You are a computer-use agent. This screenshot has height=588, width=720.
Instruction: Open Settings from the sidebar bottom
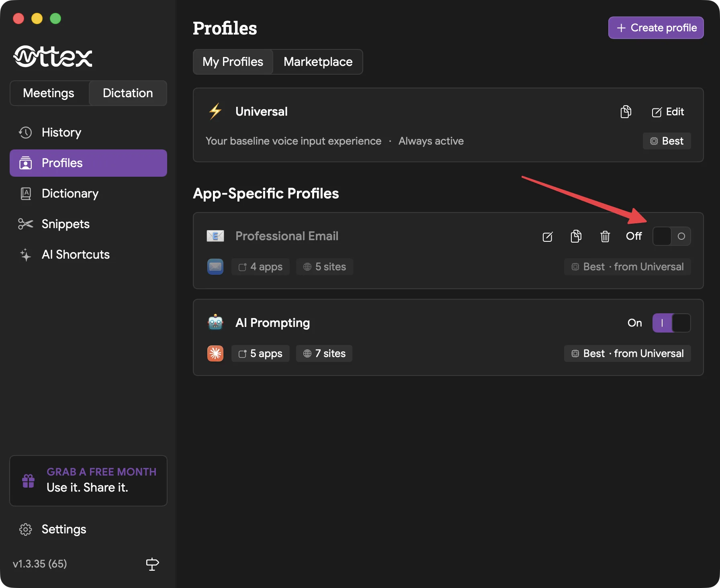(x=88, y=529)
